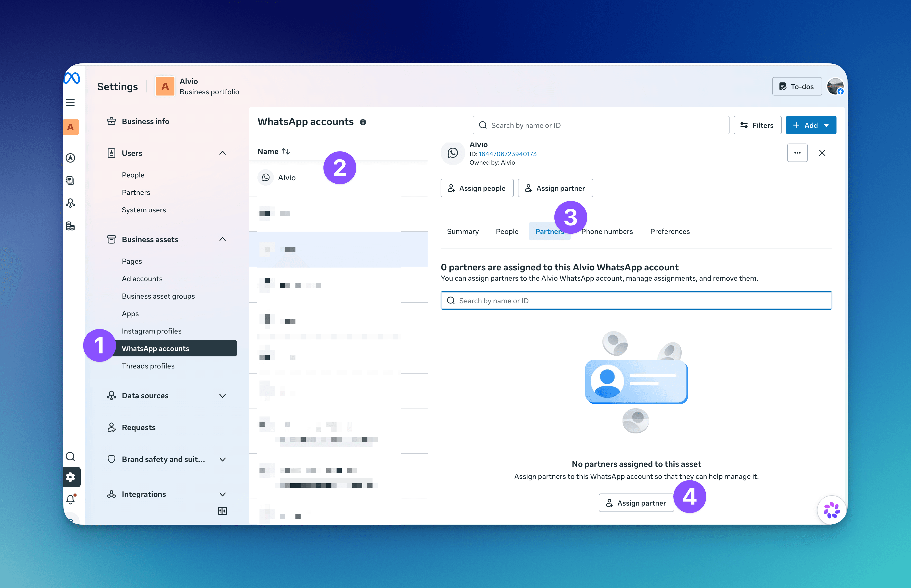This screenshot has height=588, width=911.
Task: Click the billing stack icon in left rail
Action: [x=70, y=226]
